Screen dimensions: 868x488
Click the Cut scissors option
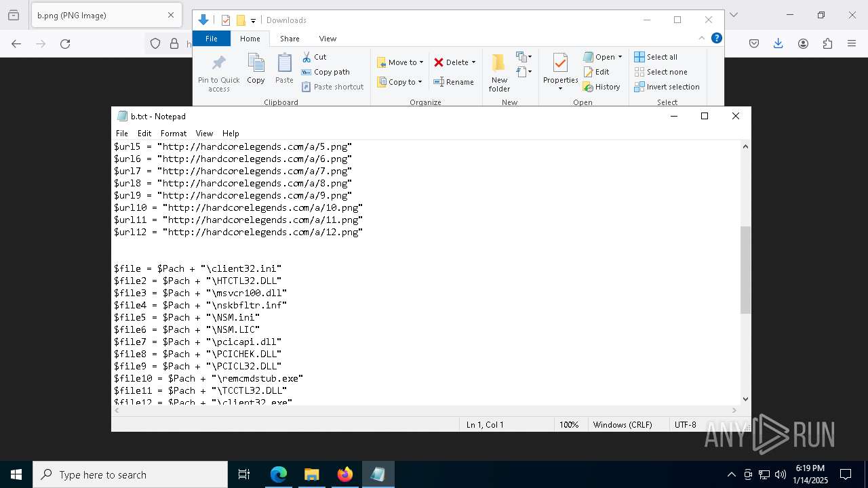[x=314, y=57]
